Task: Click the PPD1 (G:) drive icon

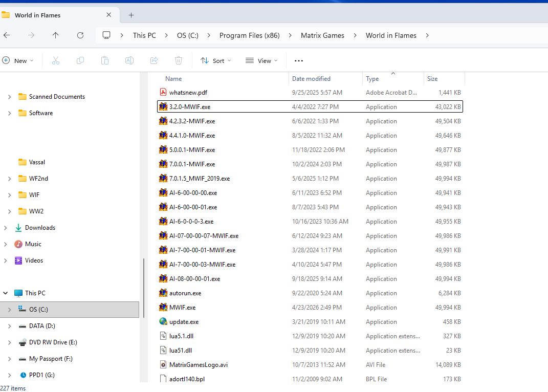Action: (x=23, y=375)
